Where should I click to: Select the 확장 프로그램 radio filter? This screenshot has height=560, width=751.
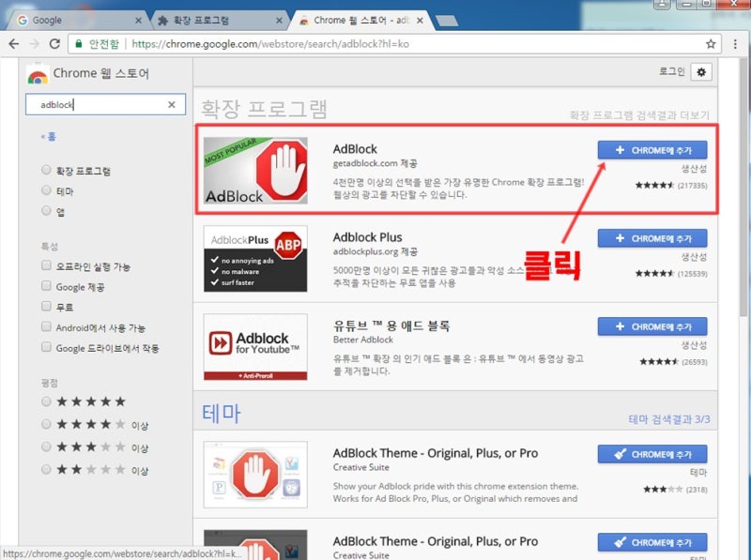46,170
